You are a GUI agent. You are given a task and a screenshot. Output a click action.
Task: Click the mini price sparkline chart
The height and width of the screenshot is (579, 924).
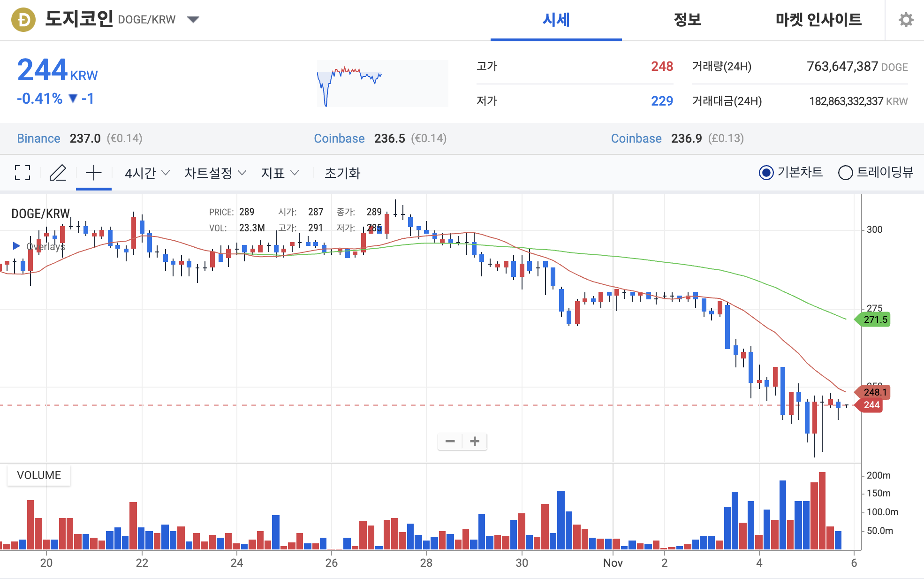382,84
